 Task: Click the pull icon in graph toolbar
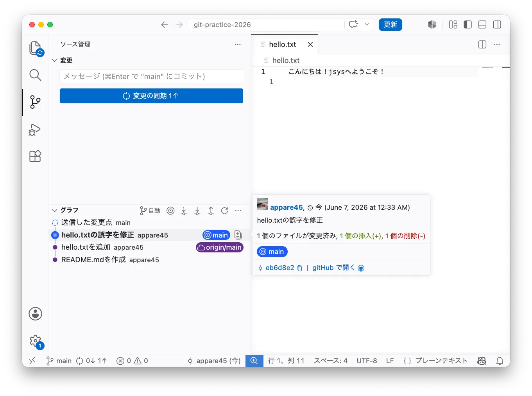197,211
